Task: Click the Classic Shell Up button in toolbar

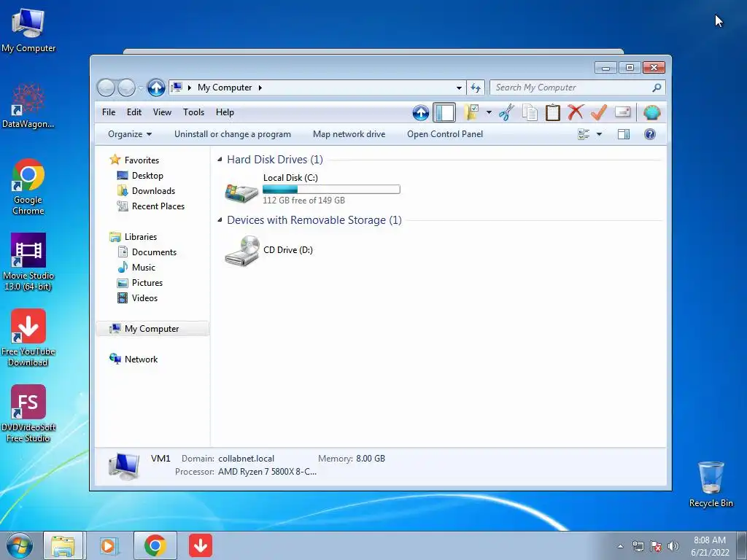Action: pyautogui.click(x=421, y=113)
